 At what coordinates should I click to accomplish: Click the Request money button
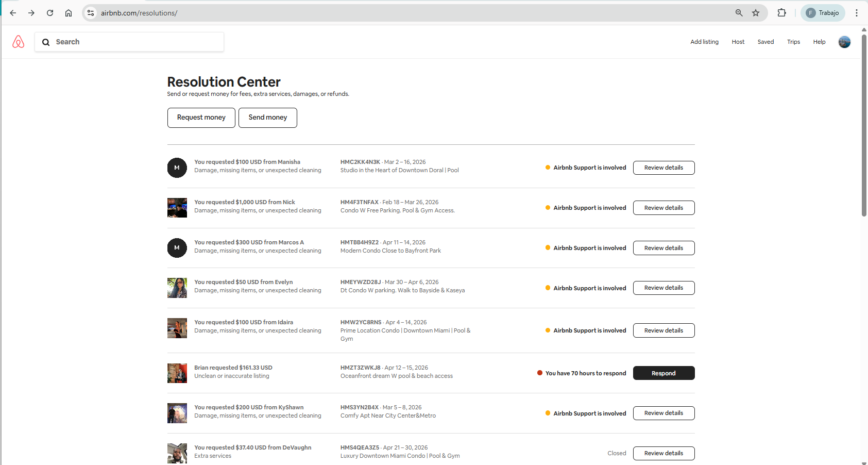tap(201, 118)
